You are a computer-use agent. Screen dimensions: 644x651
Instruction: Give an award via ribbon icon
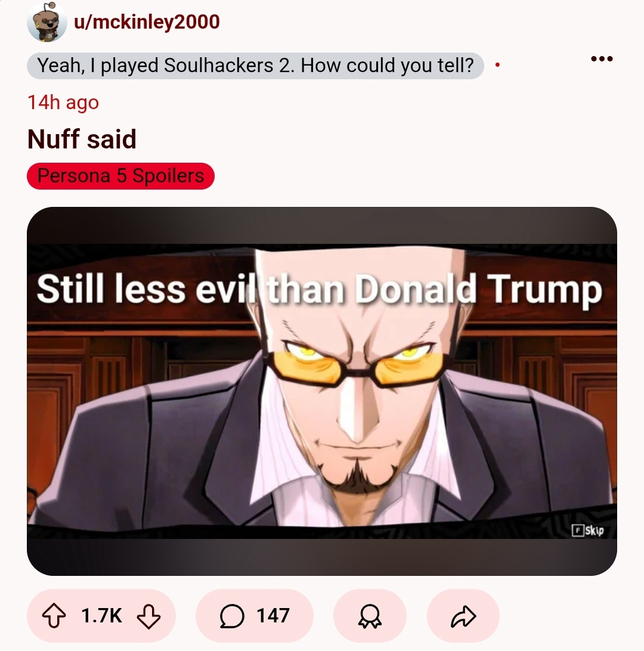coord(370,616)
